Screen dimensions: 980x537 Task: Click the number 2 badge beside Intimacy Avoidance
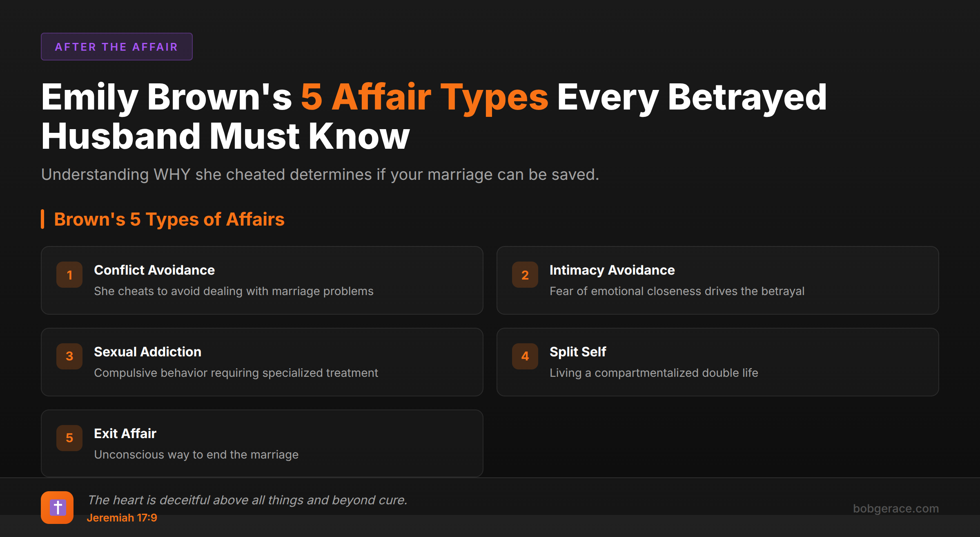point(525,275)
